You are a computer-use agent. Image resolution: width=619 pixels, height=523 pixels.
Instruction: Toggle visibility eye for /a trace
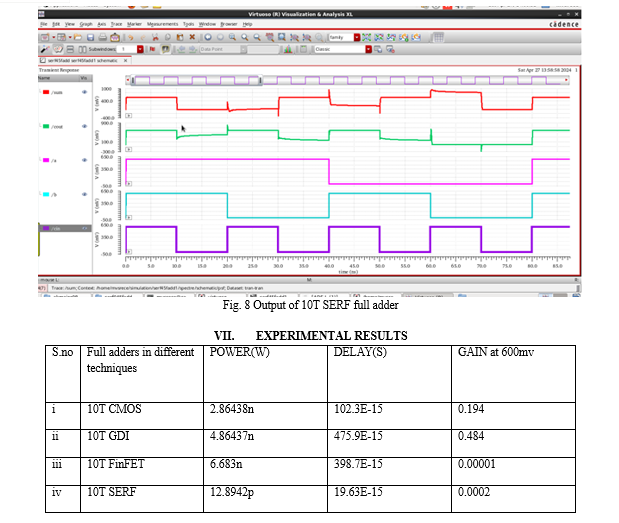[x=84, y=160]
